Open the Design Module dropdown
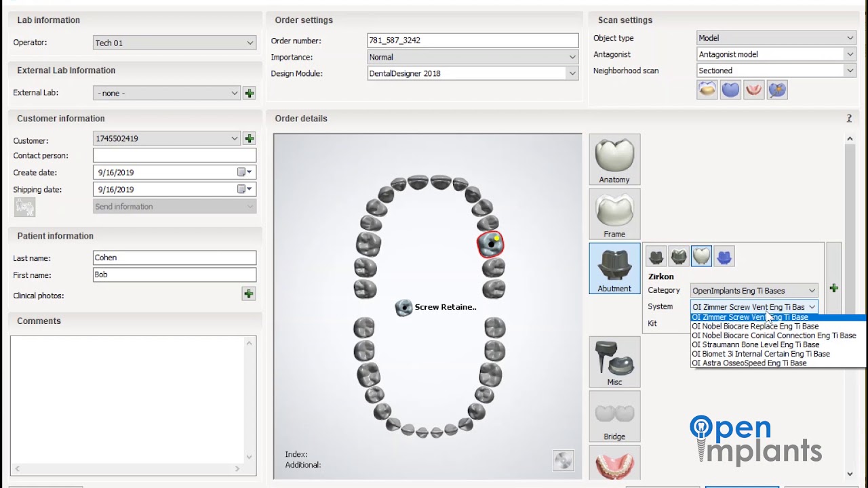 572,73
